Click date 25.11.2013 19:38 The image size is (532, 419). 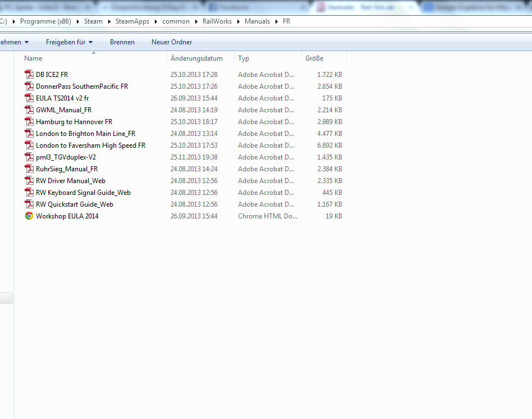194,157
